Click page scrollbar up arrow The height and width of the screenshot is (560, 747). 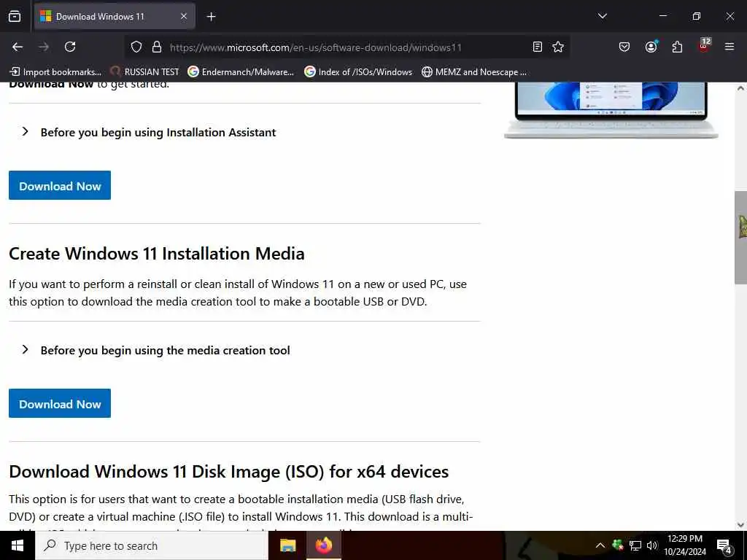pyautogui.click(x=740, y=88)
